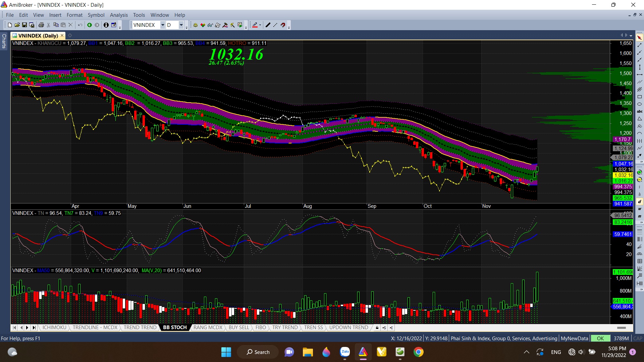644x362 pixels.
Task: Show hidden system tray icons chevron
Action: [526, 352]
